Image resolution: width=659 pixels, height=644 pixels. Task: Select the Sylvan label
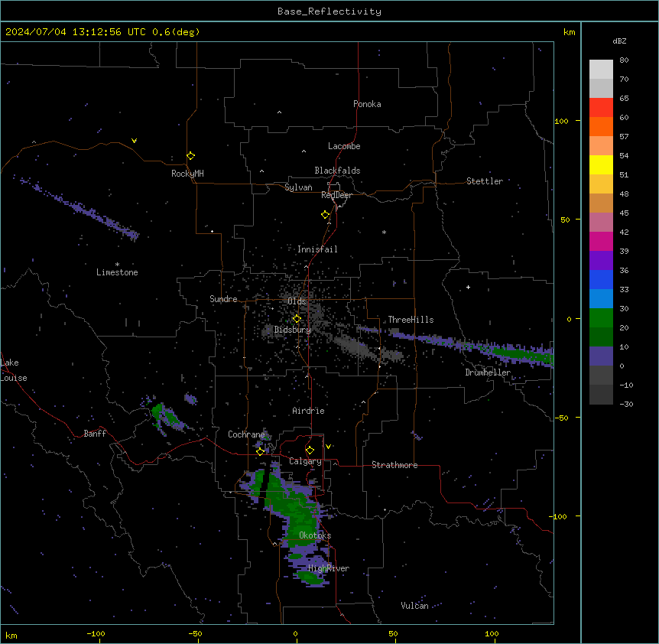(298, 187)
